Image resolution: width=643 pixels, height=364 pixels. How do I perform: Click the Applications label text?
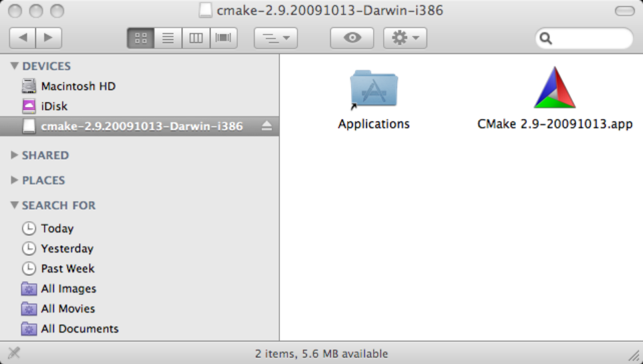pyautogui.click(x=374, y=124)
